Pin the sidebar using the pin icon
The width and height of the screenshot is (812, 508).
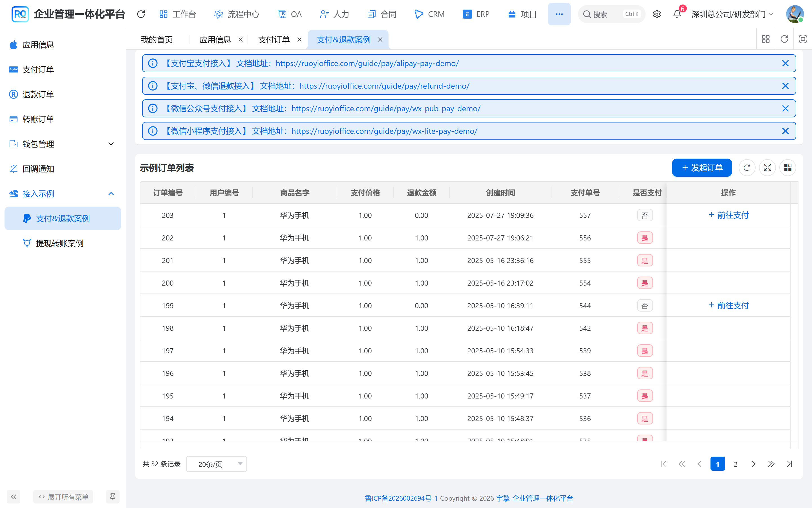(x=113, y=497)
